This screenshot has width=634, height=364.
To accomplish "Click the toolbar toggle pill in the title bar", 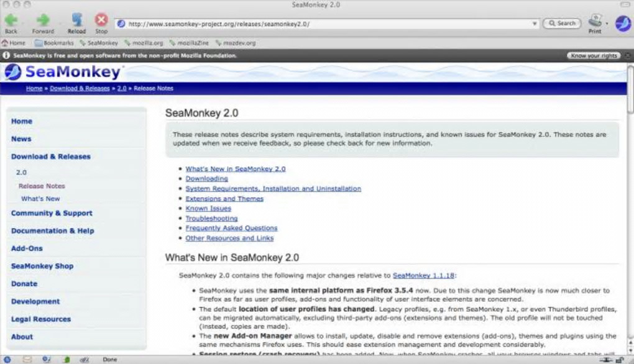I will [625, 4].
